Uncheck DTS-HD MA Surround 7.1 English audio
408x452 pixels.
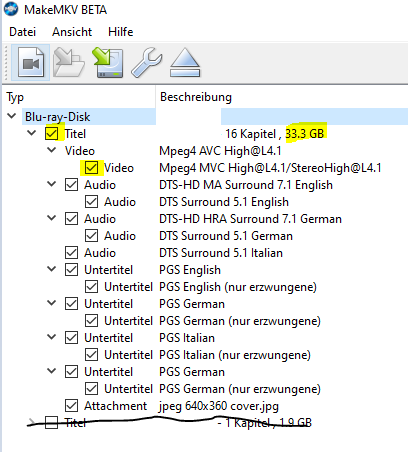click(x=71, y=184)
